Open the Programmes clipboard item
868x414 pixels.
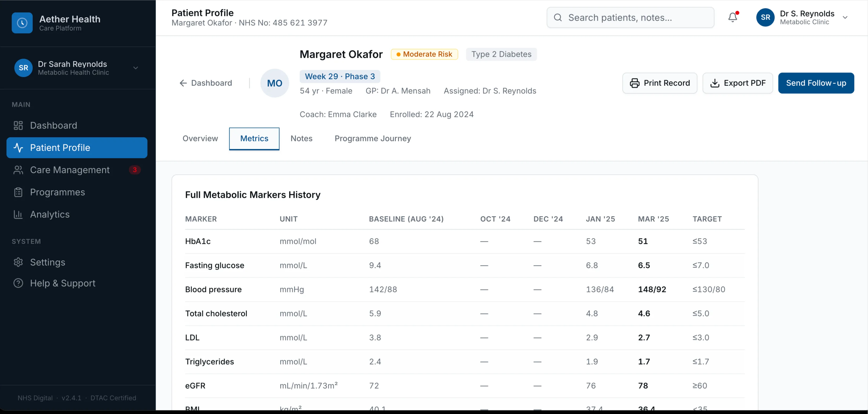pos(57,192)
